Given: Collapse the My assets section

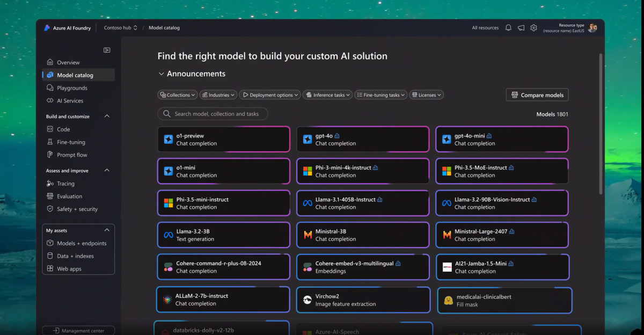Looking at the screenshot, I should point(107,230).
